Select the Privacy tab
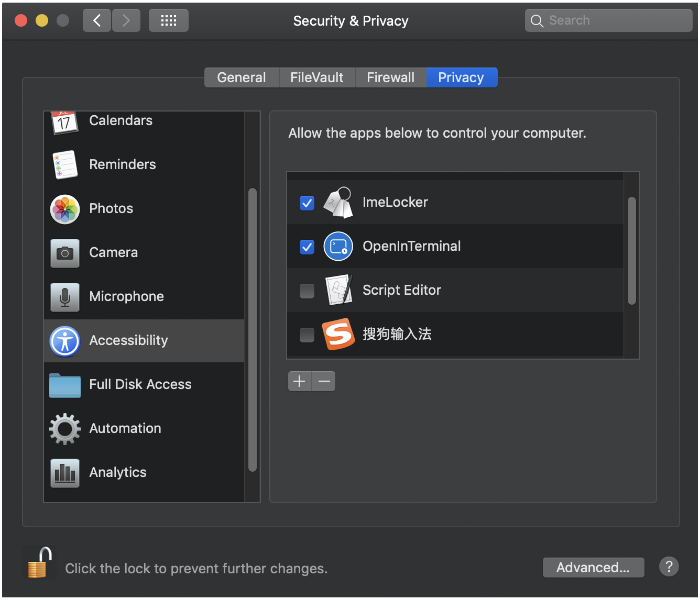This screenshot has height=600, width=700. point(462,77)
